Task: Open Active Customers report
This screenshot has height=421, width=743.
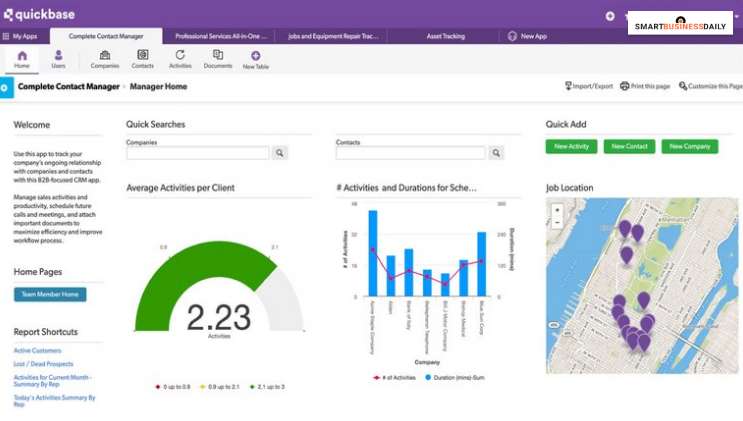Action: point(37,350)
